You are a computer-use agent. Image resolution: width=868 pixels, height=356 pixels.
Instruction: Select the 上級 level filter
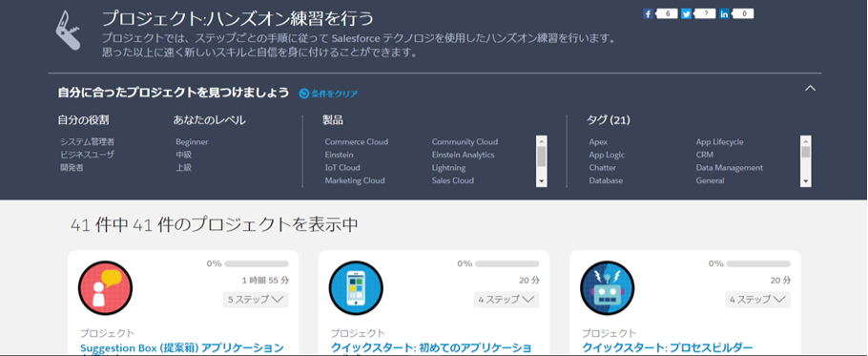click(184, 167)
